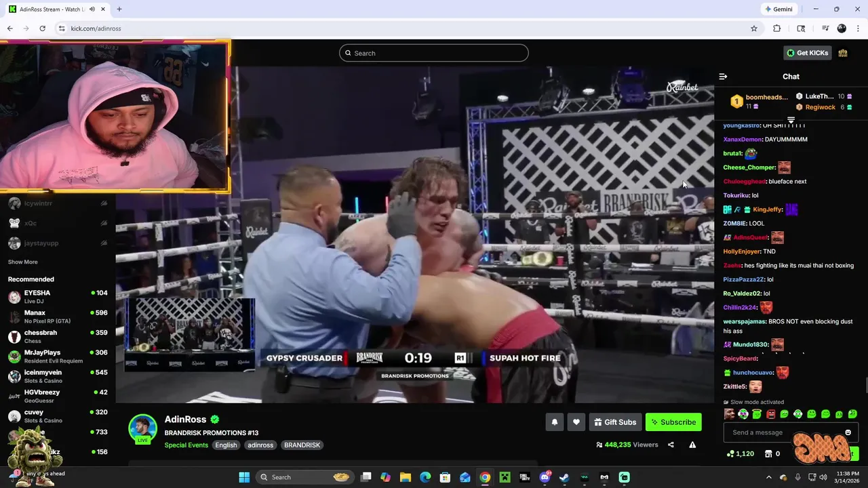Click the Chrome address bar URL
This screenshot has height=488, width=868.
click(96, 28)
